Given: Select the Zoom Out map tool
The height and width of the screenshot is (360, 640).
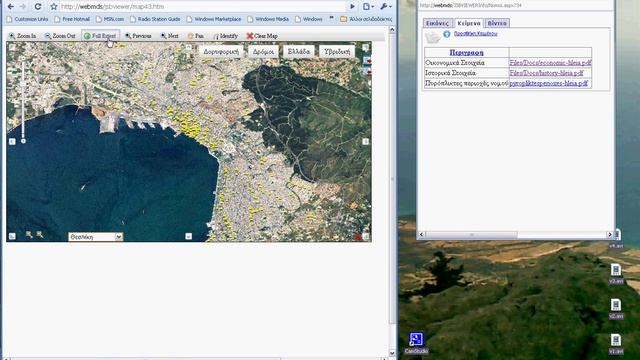Looking at the screenshot, I should coord(60,36).
